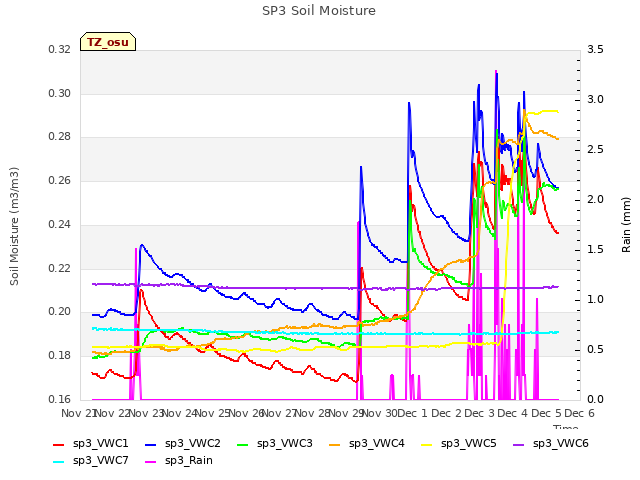Click the 0.24 left axis tick label

(x=60, y=224)
